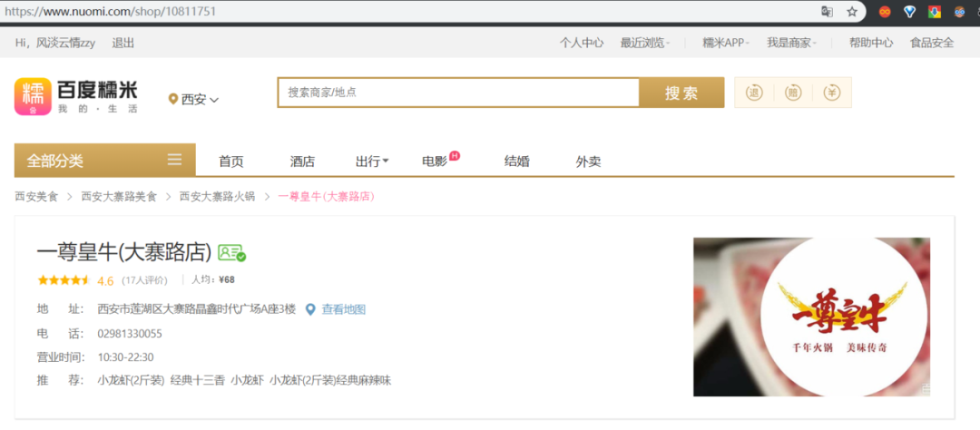
Task: Click the red H badge on 电影
Action: [455, 156]
